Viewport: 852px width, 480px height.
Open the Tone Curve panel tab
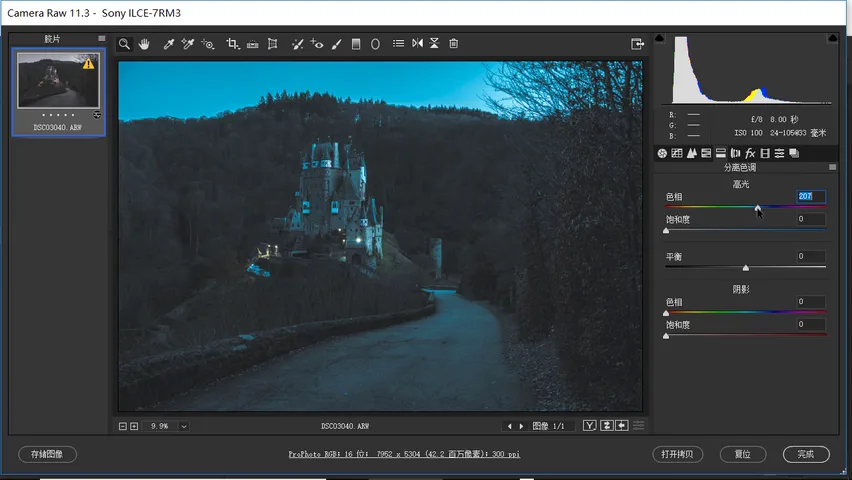(676, 153)
